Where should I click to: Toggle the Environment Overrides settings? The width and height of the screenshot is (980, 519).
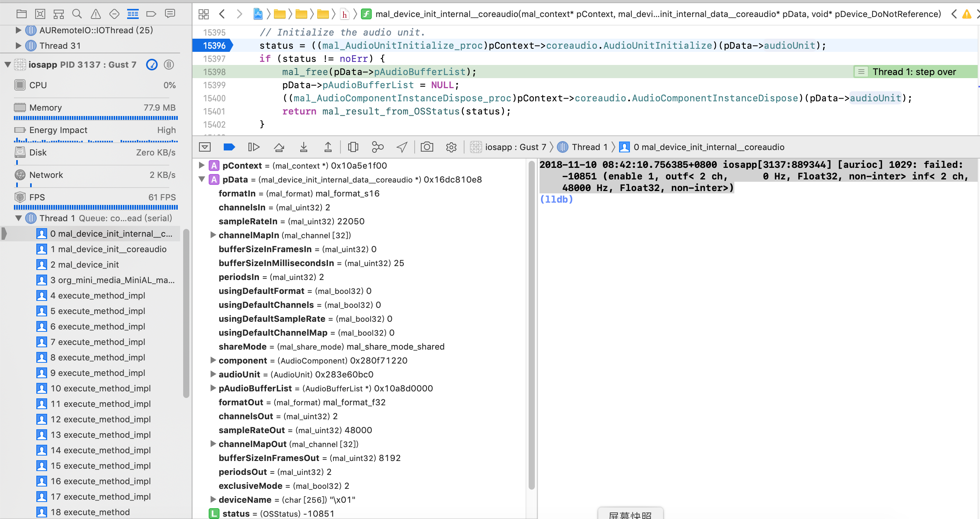(x=451, y=147)
